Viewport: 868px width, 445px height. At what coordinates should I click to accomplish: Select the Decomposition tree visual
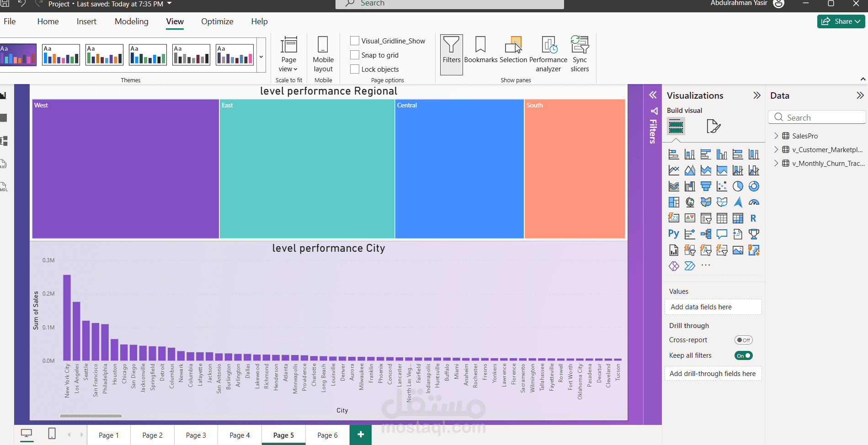point(706,234)
